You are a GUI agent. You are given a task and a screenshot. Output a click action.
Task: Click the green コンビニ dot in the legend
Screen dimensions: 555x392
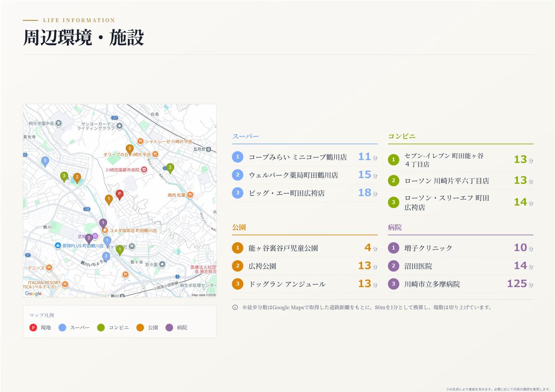point(101,327)
